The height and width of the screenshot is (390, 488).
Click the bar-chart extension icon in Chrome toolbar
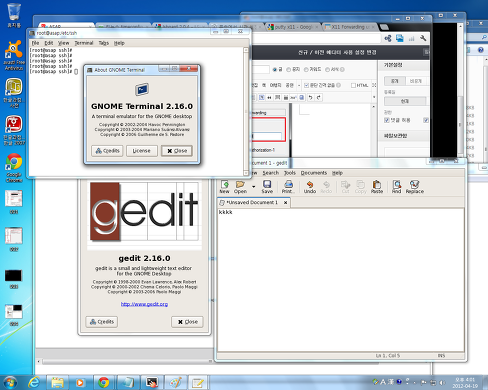(x=412, y=39)
